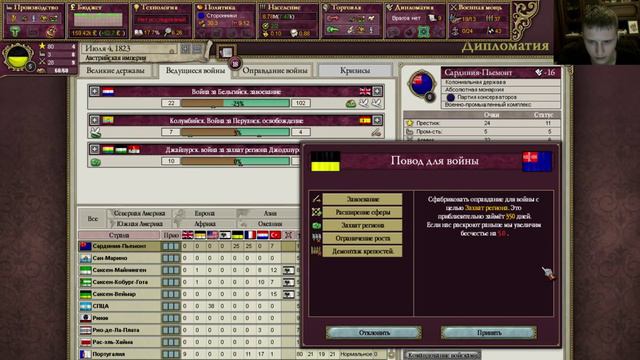Screen dimensions: 640x360
Task: Click green wargoal icon under Jaipur war
Action: tap(96, 162)
